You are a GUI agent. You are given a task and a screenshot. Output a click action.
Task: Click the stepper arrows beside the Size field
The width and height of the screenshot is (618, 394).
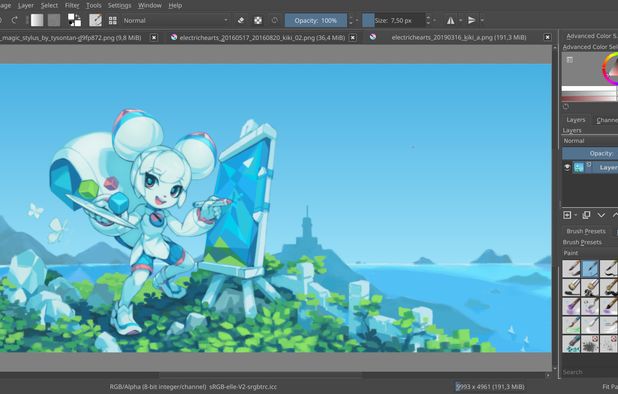428,20
